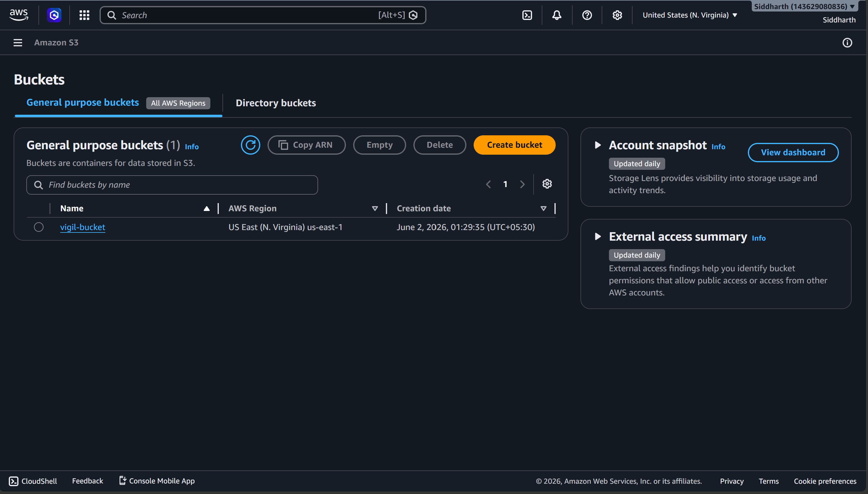
Task: Click the Create bucket button
Action: (514, 145)
